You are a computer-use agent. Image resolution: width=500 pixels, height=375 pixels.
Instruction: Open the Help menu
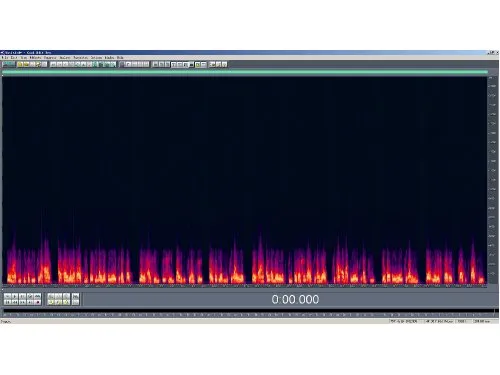pyautogui.click(x=120, y=58)
